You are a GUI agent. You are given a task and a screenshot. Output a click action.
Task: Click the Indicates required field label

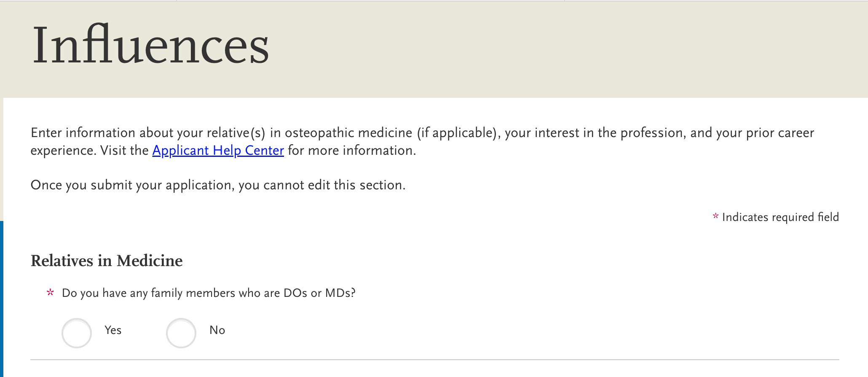[x=780, y=217]
